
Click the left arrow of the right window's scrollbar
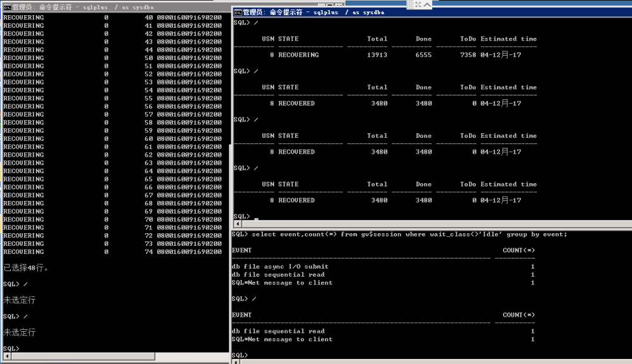(238, 224)
